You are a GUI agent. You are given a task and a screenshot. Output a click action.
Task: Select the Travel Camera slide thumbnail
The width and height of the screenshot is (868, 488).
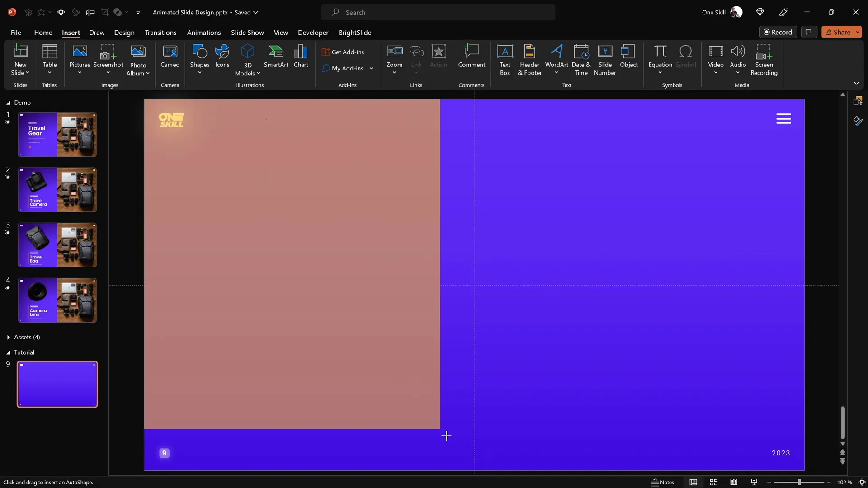pyautogui.click(x=57, y=190)
